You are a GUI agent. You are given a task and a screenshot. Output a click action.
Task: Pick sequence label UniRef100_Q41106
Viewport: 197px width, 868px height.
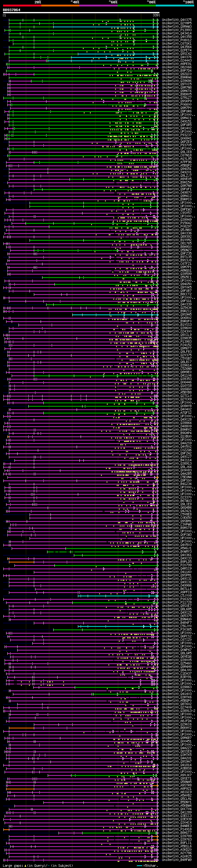[177, 375]
